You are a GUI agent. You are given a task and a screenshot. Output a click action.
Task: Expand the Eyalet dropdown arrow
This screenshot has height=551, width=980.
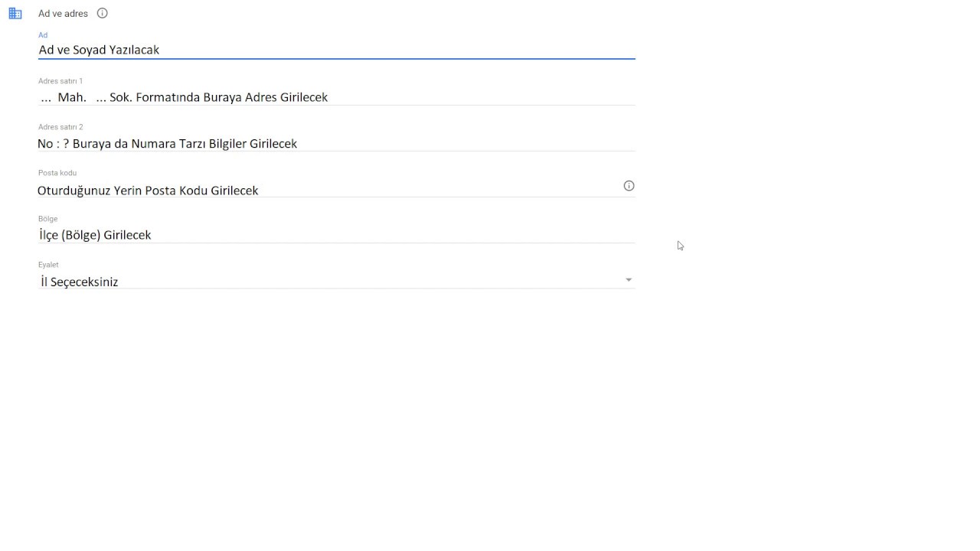629,280
